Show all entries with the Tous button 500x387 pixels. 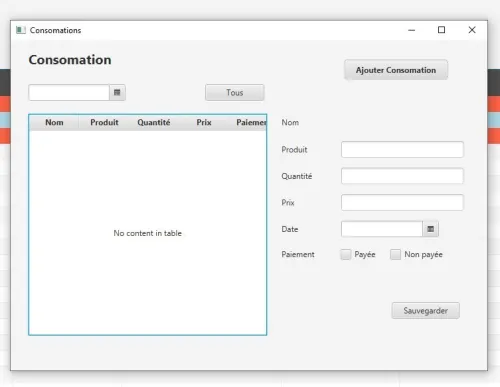tap(235, 92)
